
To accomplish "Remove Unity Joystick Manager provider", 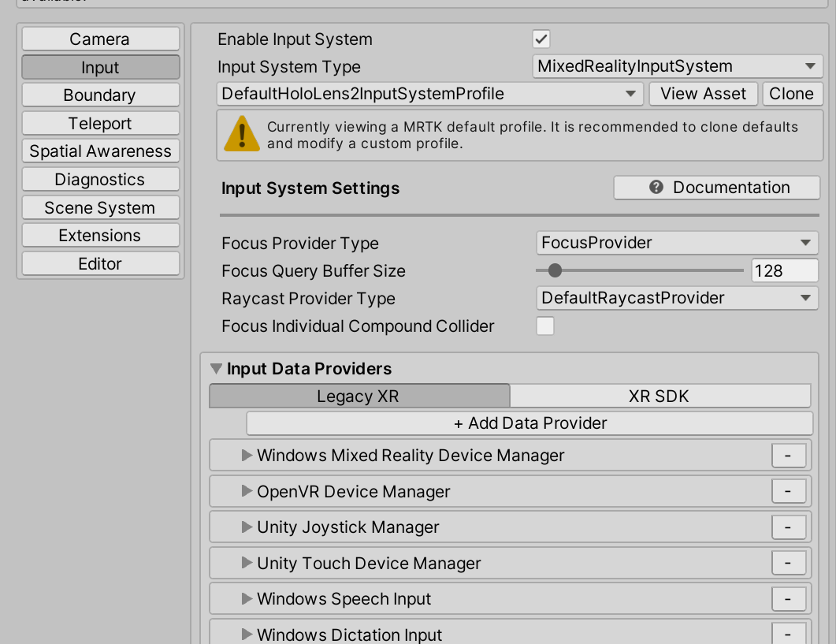I will click(x=788, y=527).
